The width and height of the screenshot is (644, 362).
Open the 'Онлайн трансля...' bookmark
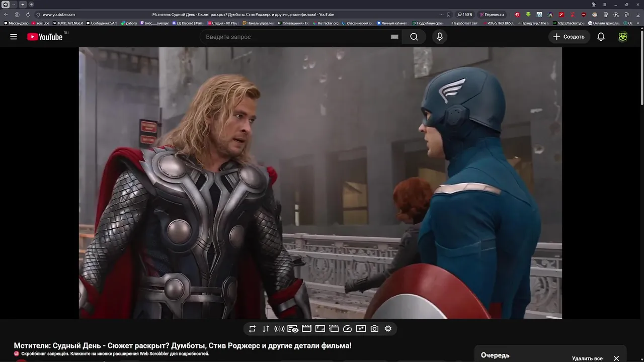pyautogui.click(x=604, y=23)
